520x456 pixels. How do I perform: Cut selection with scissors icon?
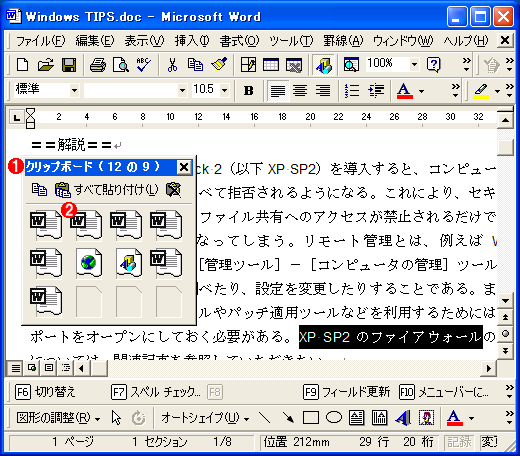pos(172,65)
